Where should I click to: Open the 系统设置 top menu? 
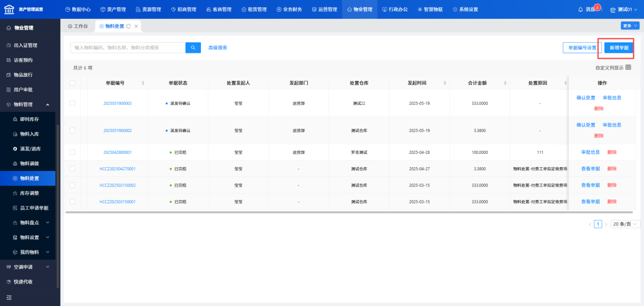[x=465, y=9]
